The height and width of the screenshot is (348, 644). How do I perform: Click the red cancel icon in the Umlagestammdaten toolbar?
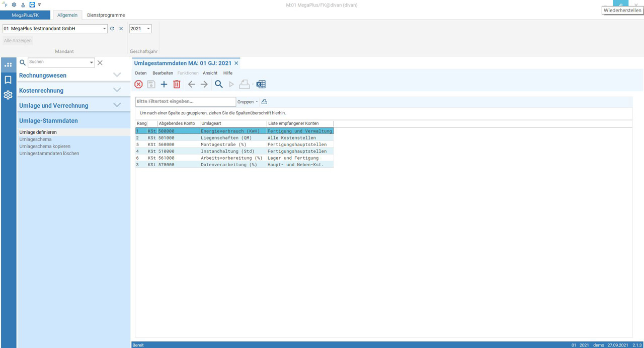(138, 84)
